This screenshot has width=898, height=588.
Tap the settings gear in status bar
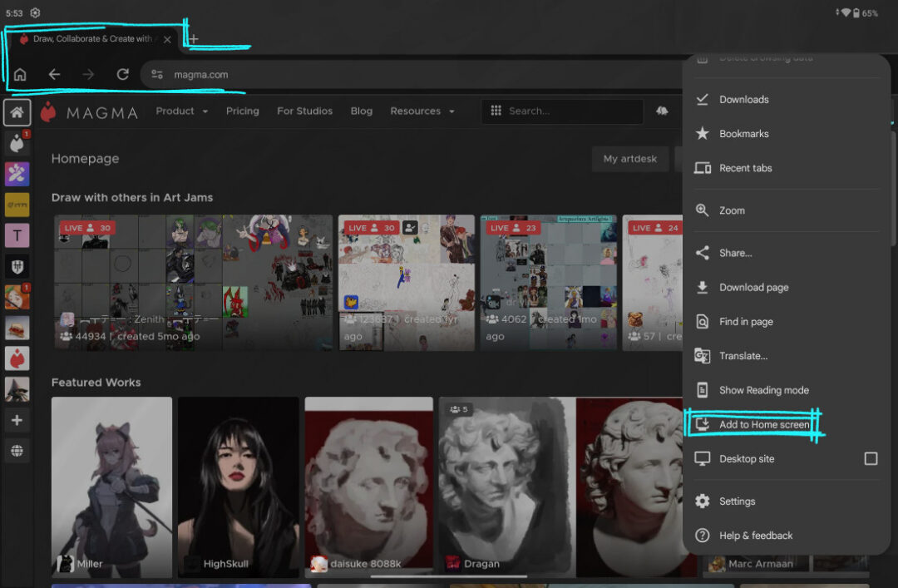[x=35, y=12]
